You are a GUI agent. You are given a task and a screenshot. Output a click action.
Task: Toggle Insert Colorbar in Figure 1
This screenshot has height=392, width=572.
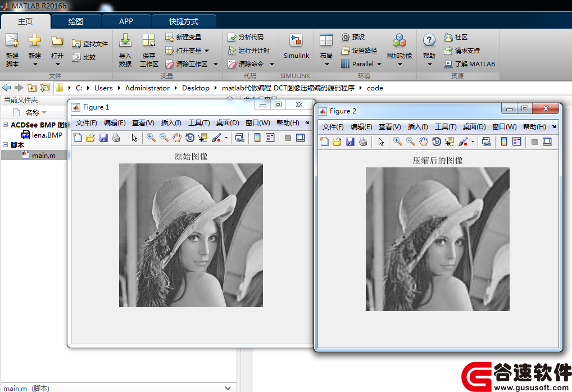[257, 138]
